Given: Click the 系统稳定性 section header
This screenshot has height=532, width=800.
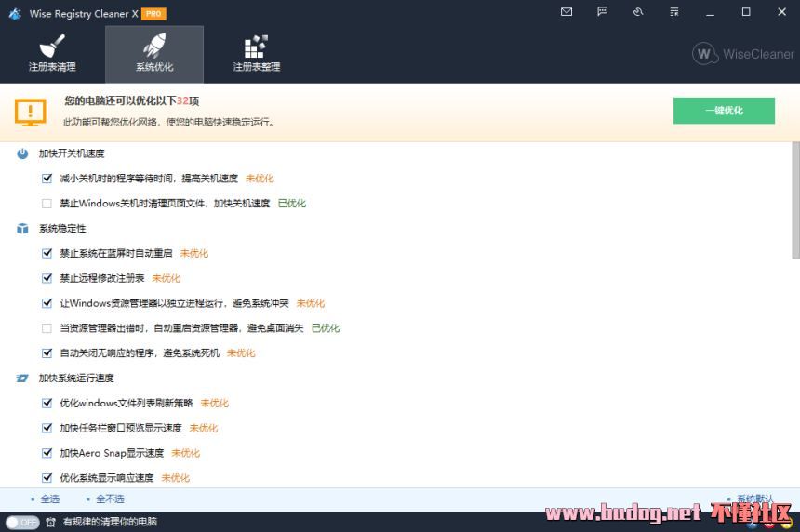Looking at the screenshot, I should (62, 229).
